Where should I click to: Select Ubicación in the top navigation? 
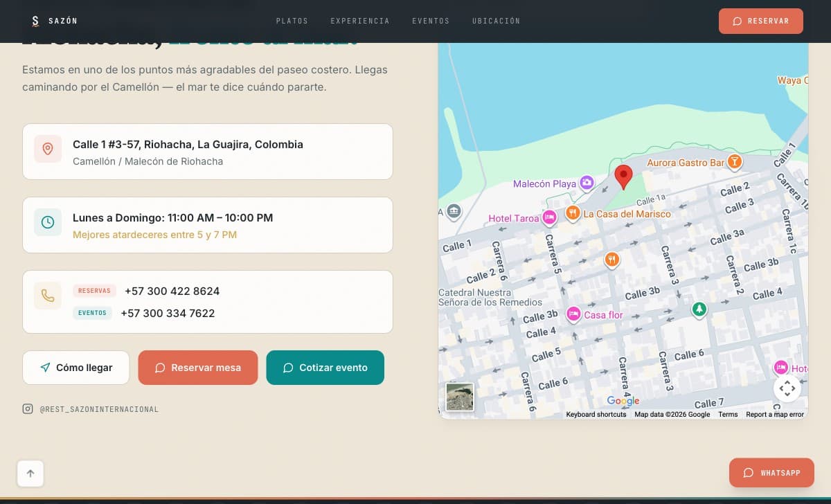496,21
